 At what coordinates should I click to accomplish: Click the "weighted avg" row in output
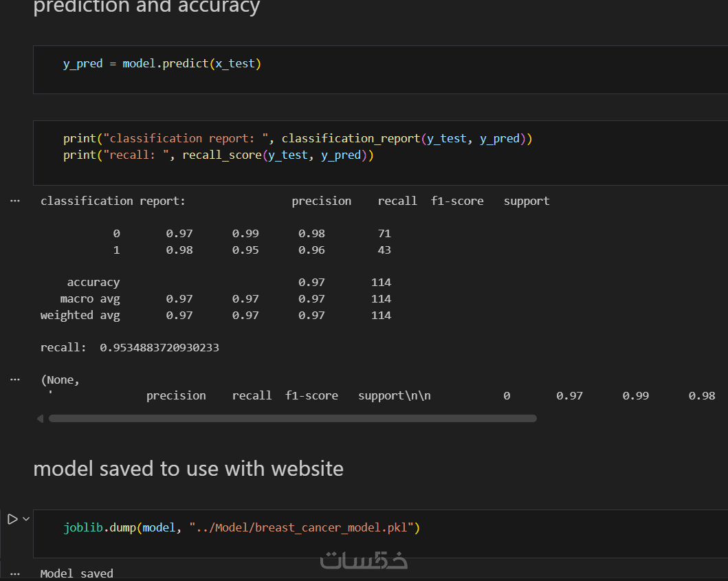[x=80, y=316]
